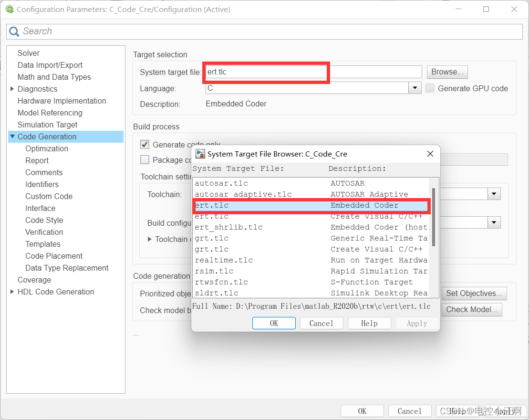Click the Configuration Parameters window icon
This screenshot has height=420, width=529.
[x=10, y=9]
